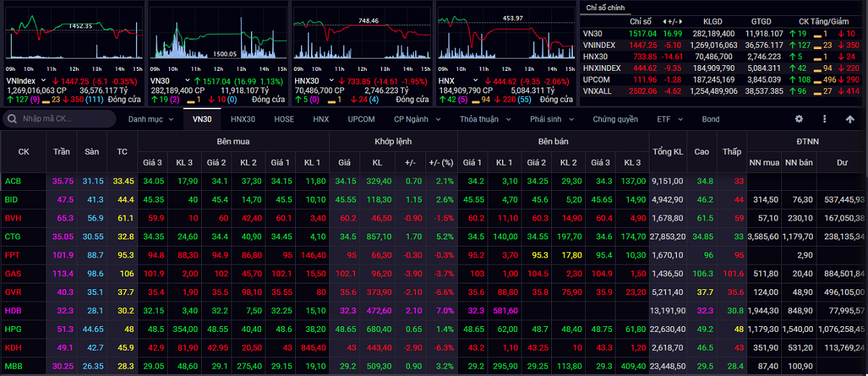Click the CK Tăng/Giảm header
The height and width of the screenshot is (376, 868).
click(825, 22)
